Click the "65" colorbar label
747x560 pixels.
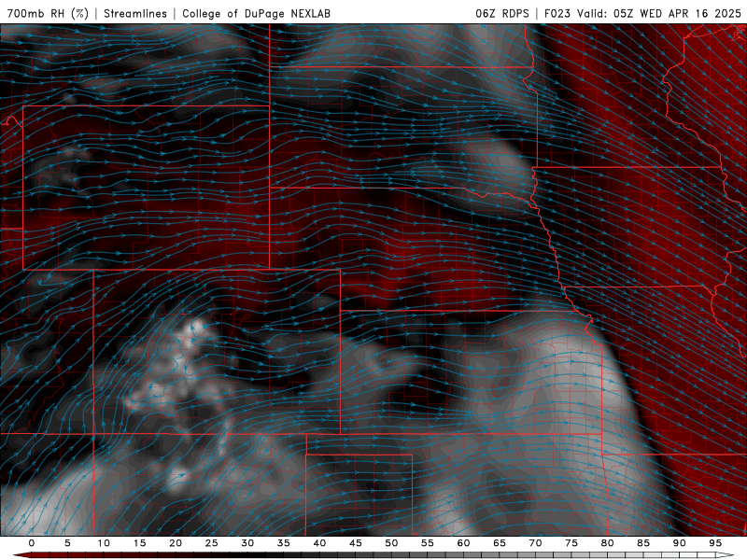tap(500, 543)
